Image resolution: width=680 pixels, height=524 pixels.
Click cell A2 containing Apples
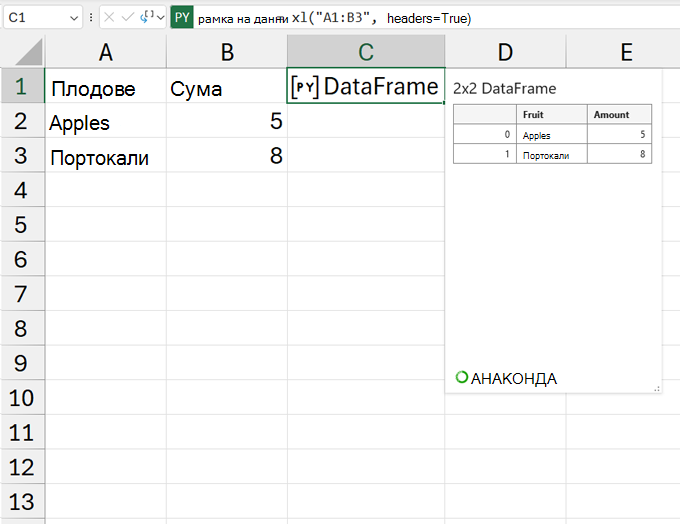coord(105,121)
